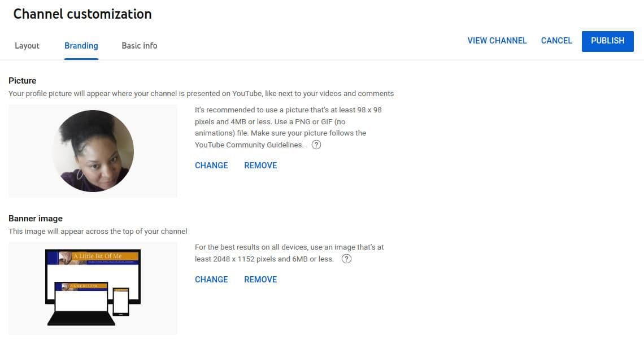Open the profile picture help tooltip
This screenshot has height=340, width=644.
(316, 145)
